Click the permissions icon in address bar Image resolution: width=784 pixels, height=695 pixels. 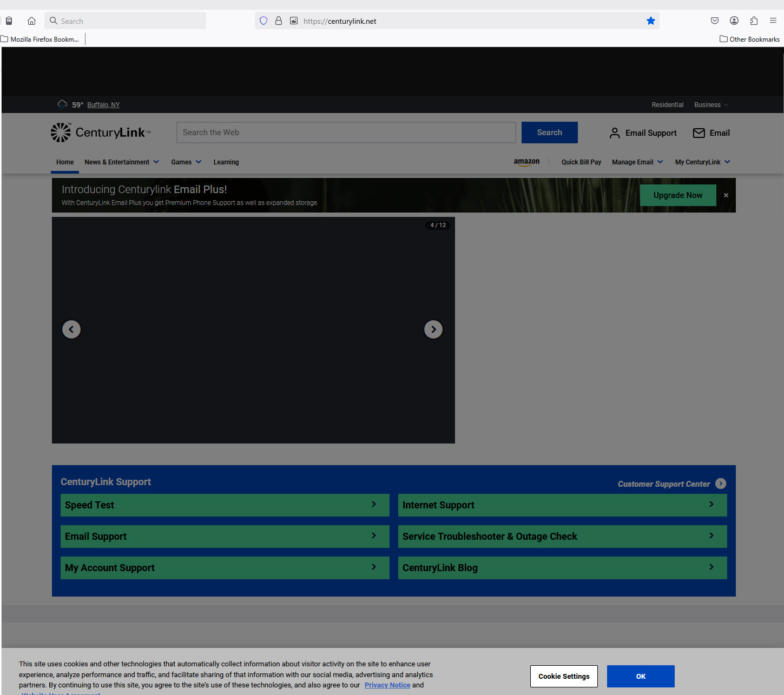pos(294,21)
